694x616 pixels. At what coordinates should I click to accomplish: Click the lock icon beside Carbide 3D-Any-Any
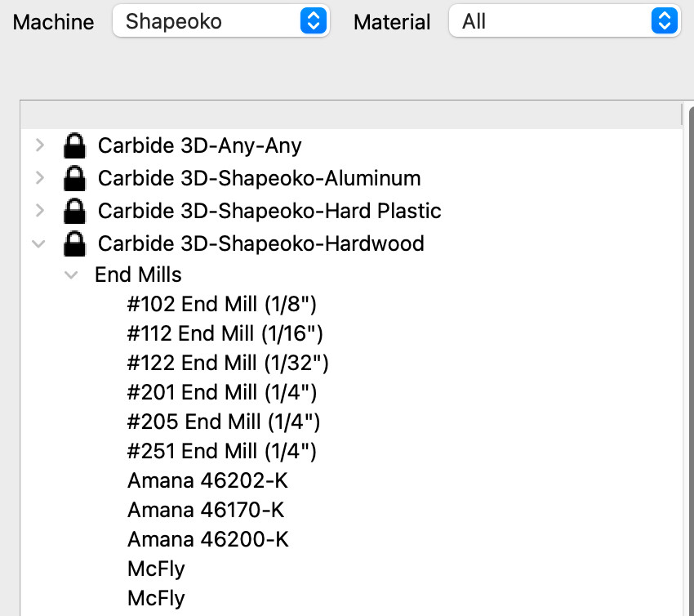click(x=74, y=146)
